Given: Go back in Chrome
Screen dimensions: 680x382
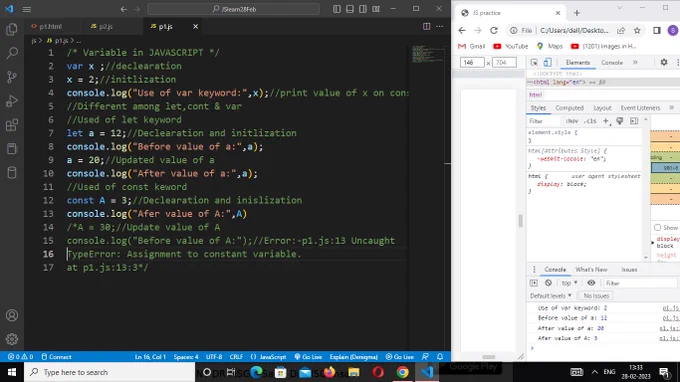Looking at the screenshot, I should click(462, 30).
